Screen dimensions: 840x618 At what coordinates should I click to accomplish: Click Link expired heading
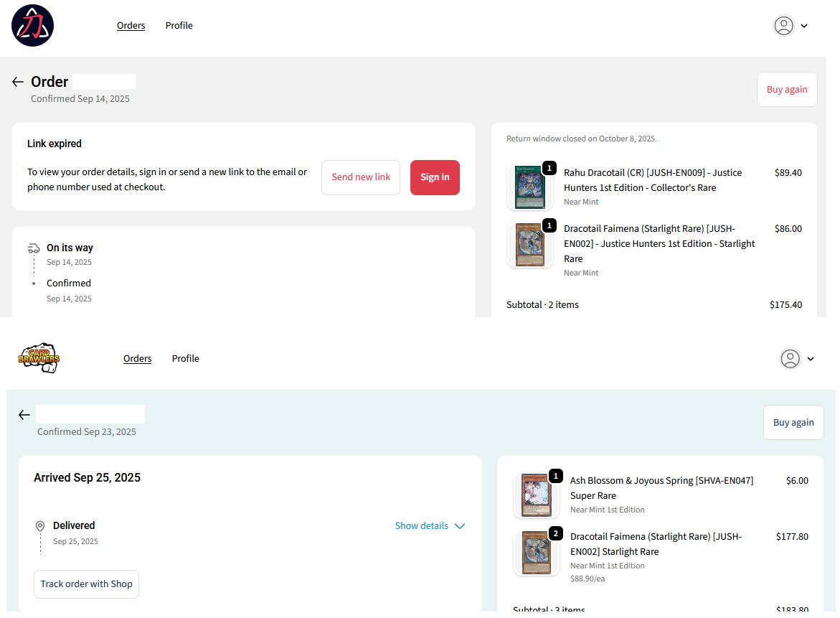click(55, 144)
